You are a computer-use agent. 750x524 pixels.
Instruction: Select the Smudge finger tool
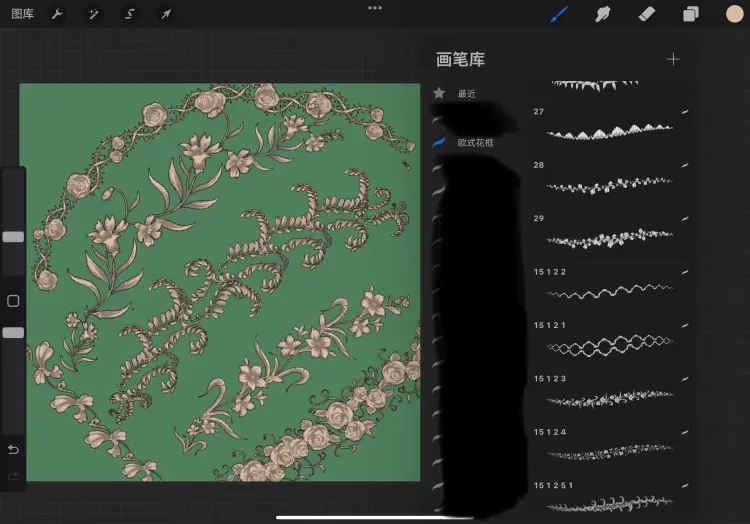click(x=603, y=14)
